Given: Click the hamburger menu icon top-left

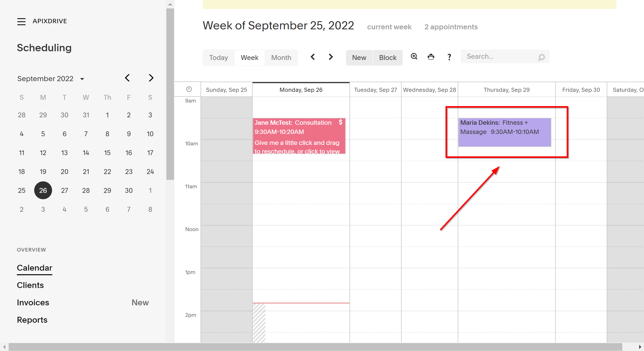Looking at the screenshot, I should click(x=21, y=21).
